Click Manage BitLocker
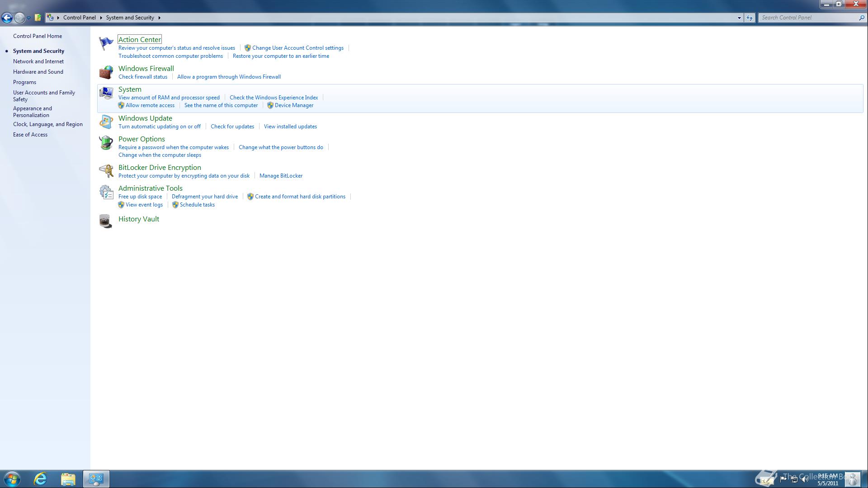The height and width of the screenshot is (488, 868). coord(281,176)
